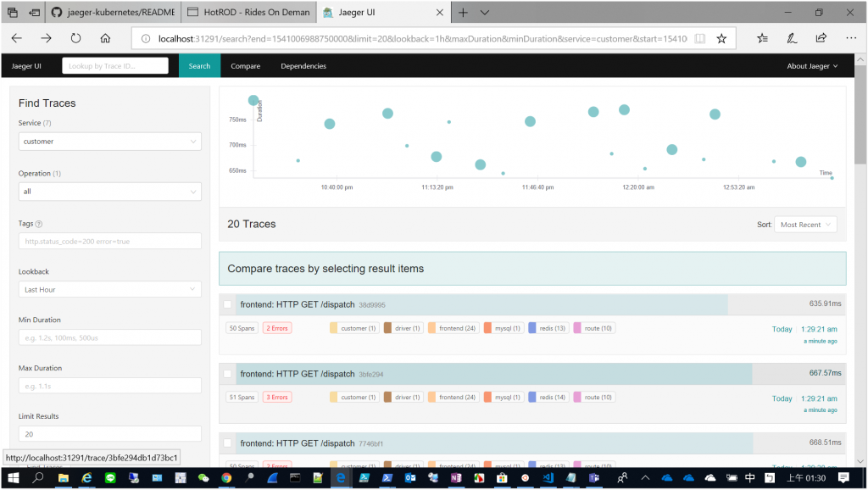
Task: Click the Tags input field
Action: [x=109, y=242]
